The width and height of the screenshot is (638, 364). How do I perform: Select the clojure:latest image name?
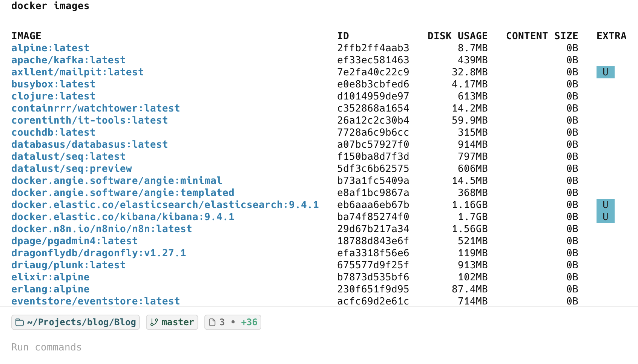pos(54,96)
